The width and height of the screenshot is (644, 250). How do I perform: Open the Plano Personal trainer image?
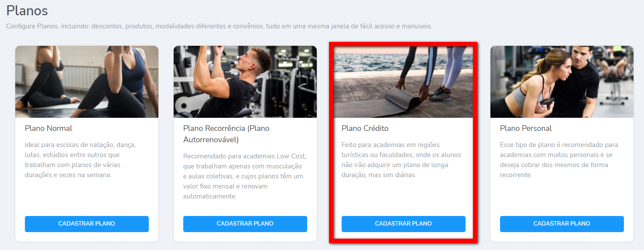[562, 82]
